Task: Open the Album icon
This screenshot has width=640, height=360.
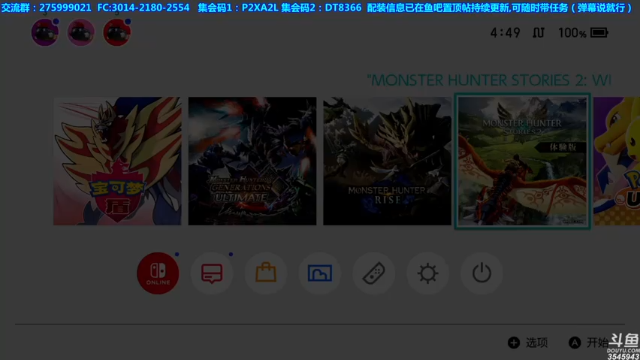Action: 320,273
